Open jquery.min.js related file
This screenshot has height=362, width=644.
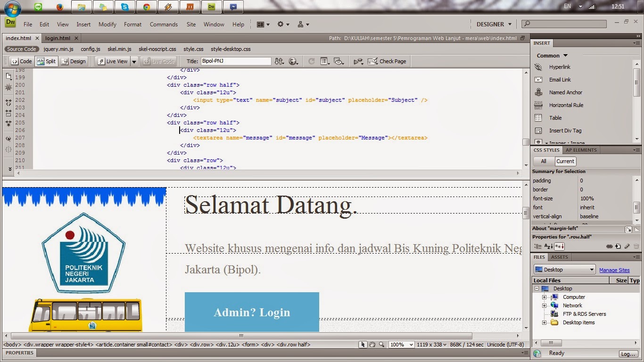coord(58,49)
